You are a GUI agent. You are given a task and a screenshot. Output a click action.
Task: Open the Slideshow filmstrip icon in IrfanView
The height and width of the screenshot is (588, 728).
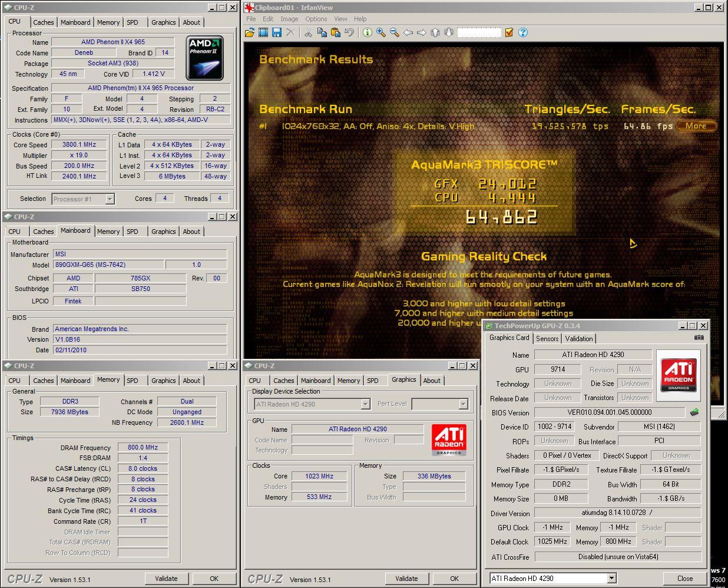pos(263,32)
